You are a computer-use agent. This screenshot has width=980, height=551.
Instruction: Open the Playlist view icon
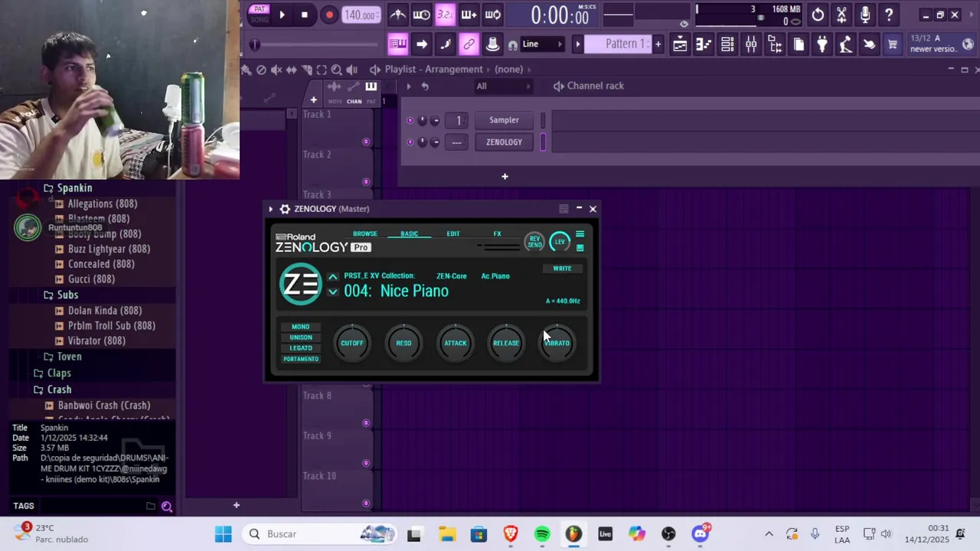click(680, 44)
